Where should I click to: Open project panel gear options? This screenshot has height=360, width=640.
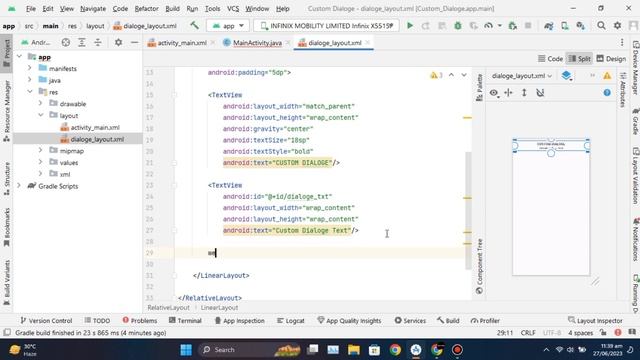(118, 42)
